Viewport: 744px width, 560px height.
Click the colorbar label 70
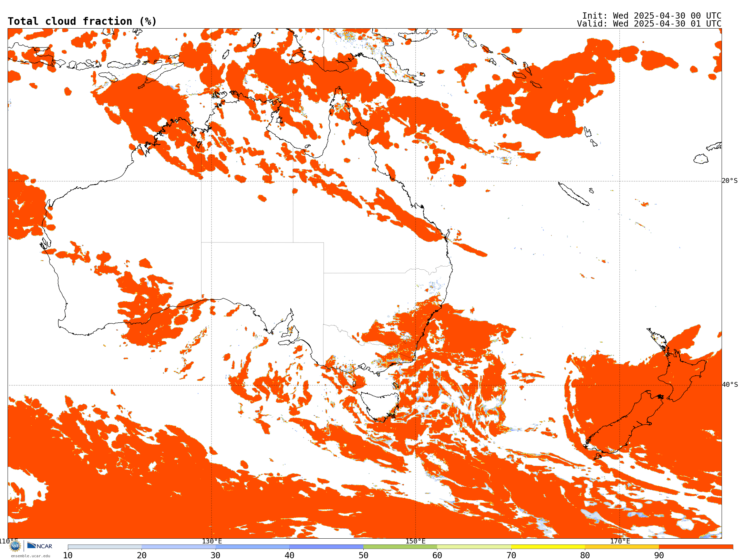[511, 556]
